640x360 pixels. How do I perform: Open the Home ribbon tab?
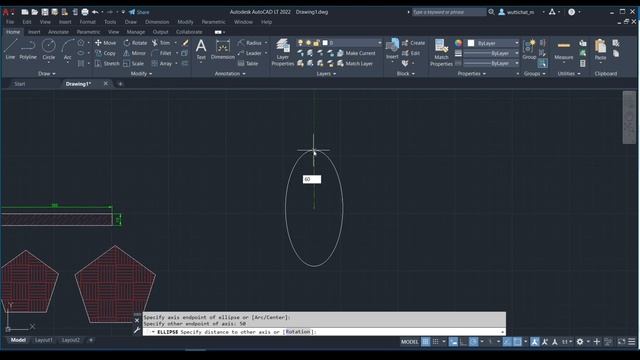(x=13, y=32)
